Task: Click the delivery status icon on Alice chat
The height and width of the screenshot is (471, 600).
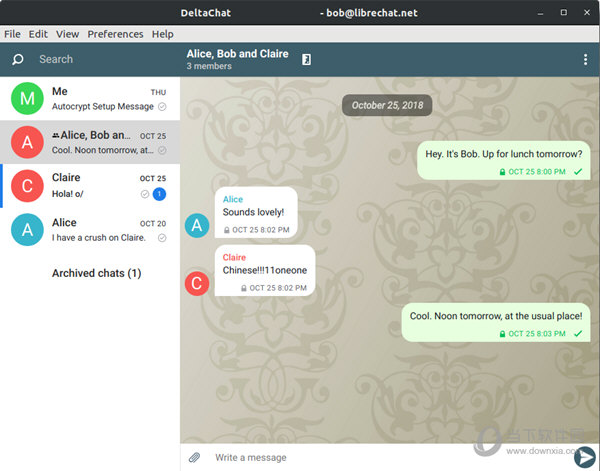Action: 162,238
